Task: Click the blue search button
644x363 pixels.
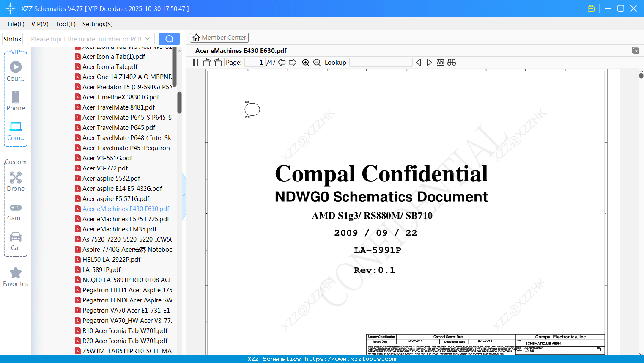Action: click(169, 39)
